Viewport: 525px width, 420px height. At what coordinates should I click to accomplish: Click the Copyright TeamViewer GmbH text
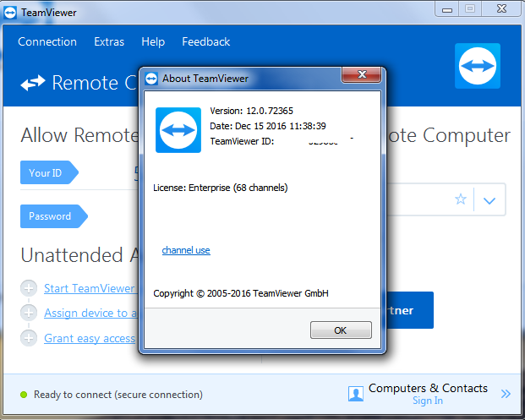(241, 293)
